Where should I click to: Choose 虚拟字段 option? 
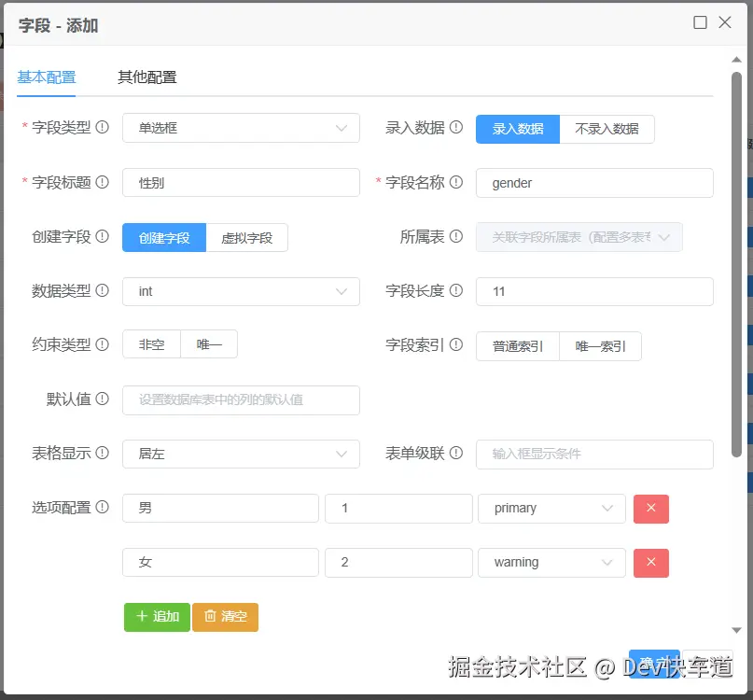pyautogui.click(x=247, y=238)
